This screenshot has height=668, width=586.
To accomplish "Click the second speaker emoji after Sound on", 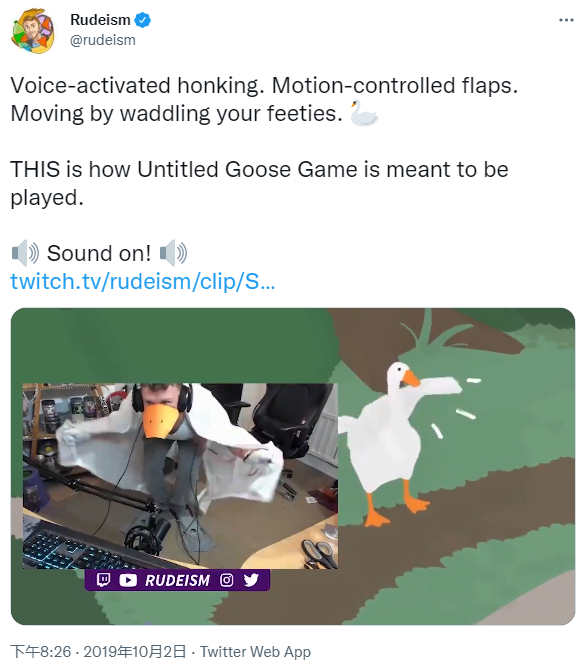I will (x=173, y=253).
